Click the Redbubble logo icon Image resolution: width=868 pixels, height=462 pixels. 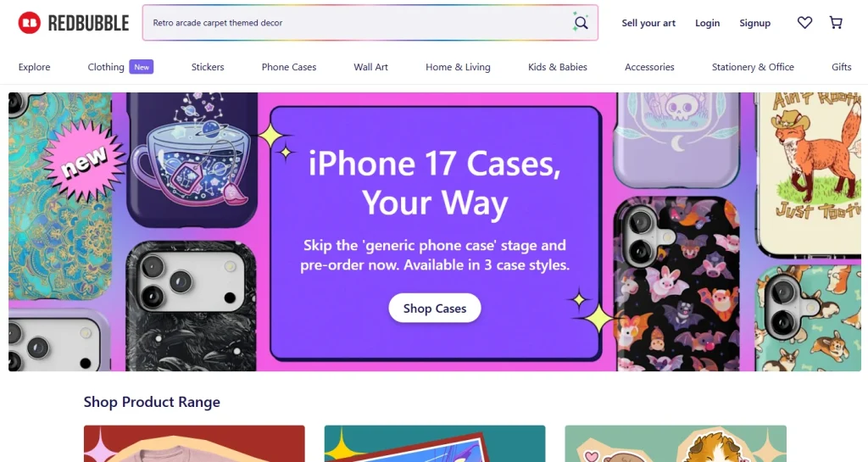30,23
